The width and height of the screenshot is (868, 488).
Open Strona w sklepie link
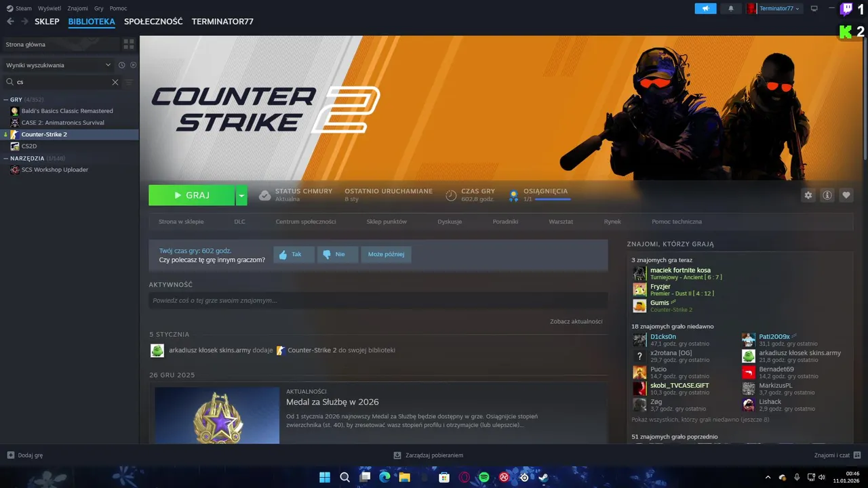click(181, 222)
